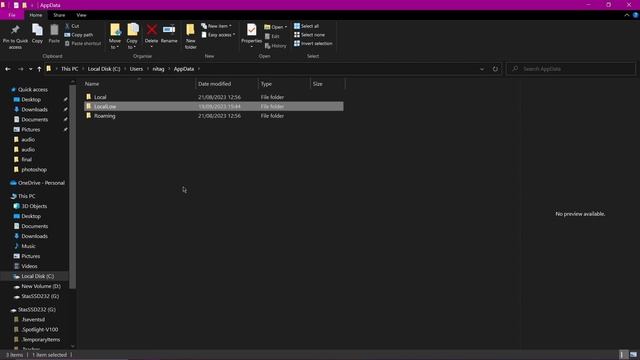
Task: Click the blue Help icon
Action: coord(636,15)
